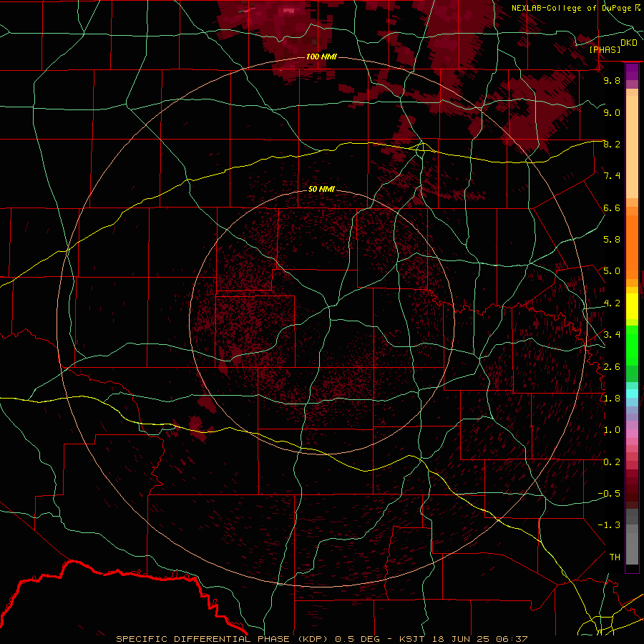Click the [PHAS] units label

pos(605,49)
